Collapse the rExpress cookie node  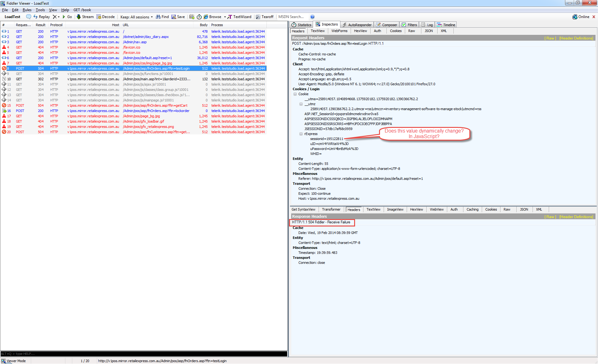click(301, 134)
